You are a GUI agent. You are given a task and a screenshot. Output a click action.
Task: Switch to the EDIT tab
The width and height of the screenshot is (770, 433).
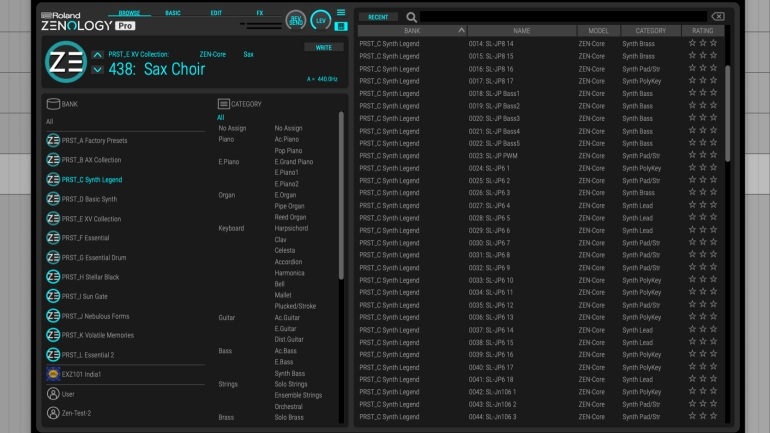216,13
